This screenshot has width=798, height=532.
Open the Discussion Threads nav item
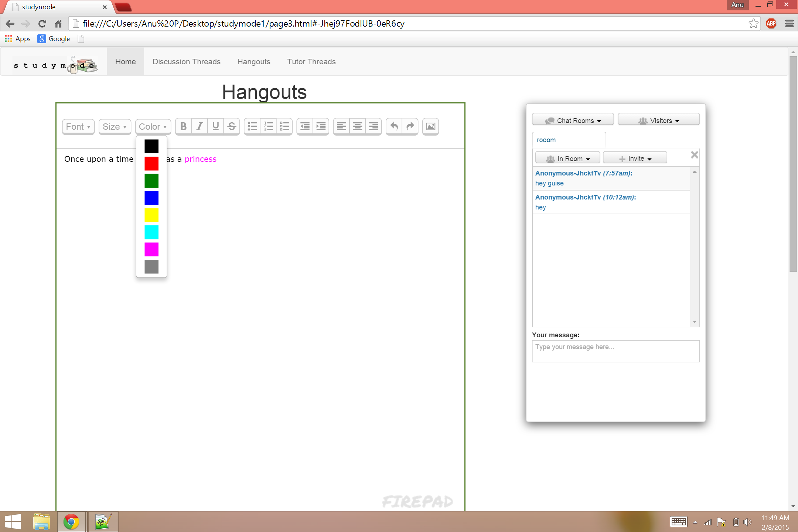186,62
